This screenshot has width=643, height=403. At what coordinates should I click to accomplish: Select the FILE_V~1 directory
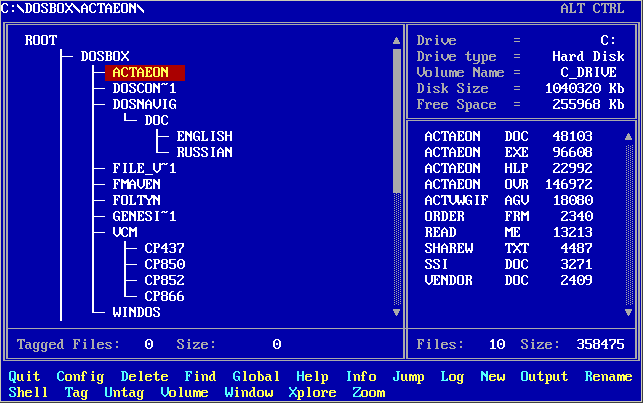[x=144, y=168]
